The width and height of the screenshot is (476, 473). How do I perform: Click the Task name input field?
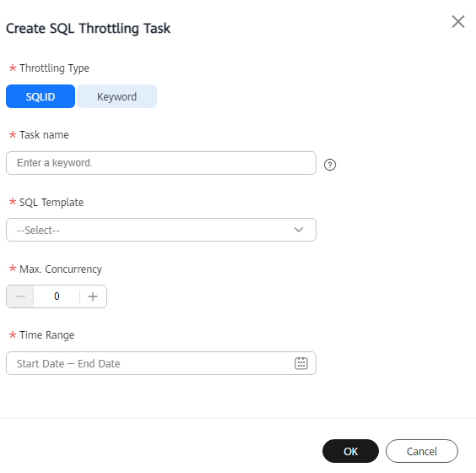coord(161,163)
